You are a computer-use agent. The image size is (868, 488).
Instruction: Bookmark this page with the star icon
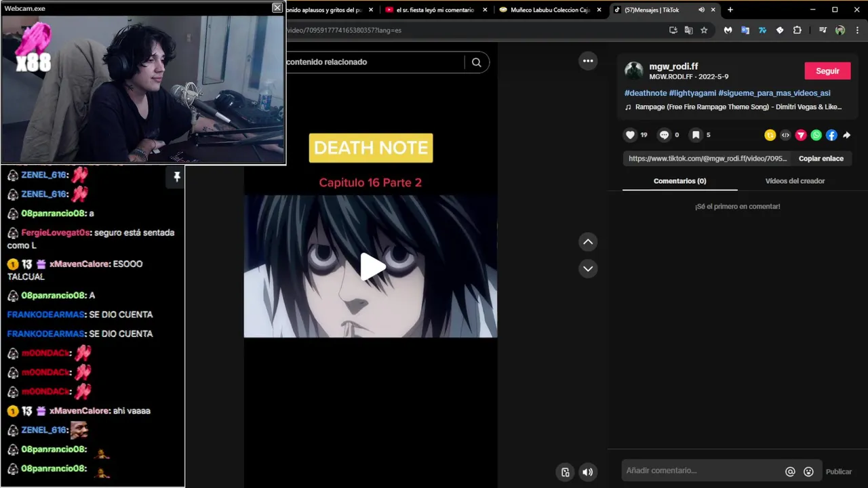point(704,30)
